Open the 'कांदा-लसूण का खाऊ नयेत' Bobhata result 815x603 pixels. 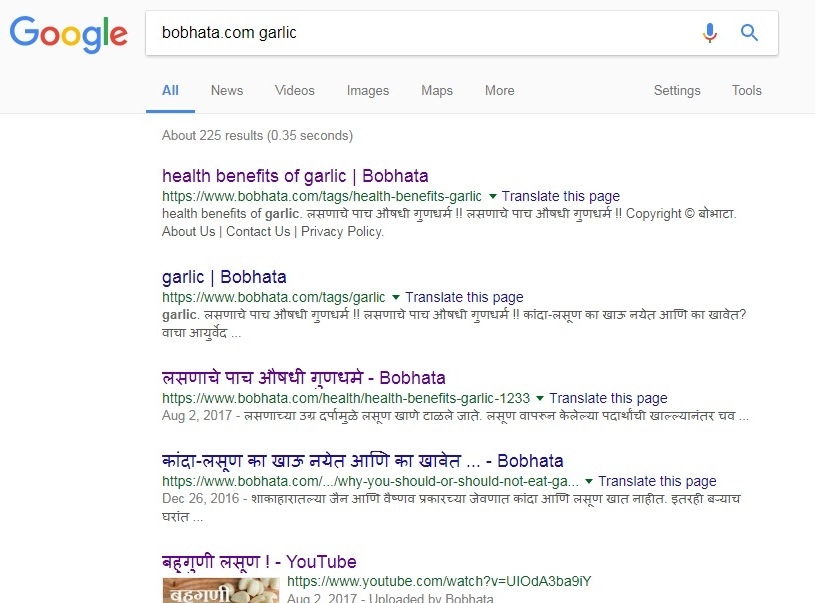pos(362,461)
